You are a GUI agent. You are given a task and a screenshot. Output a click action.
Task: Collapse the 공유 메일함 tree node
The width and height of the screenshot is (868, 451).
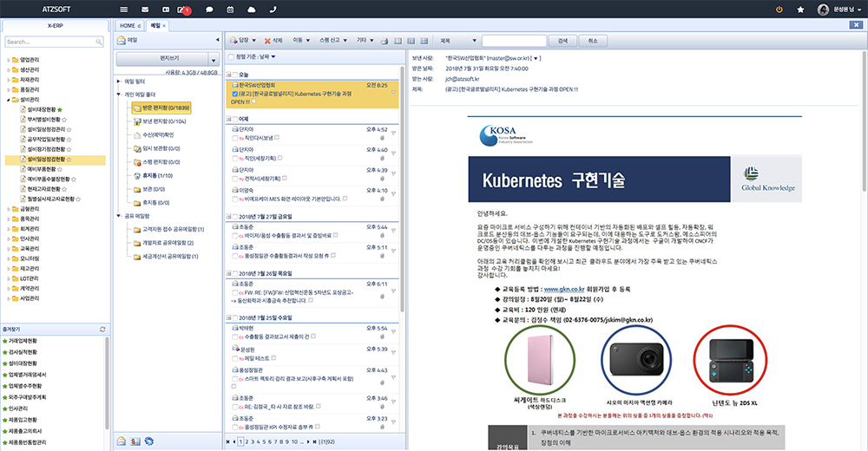click(118, 216)
